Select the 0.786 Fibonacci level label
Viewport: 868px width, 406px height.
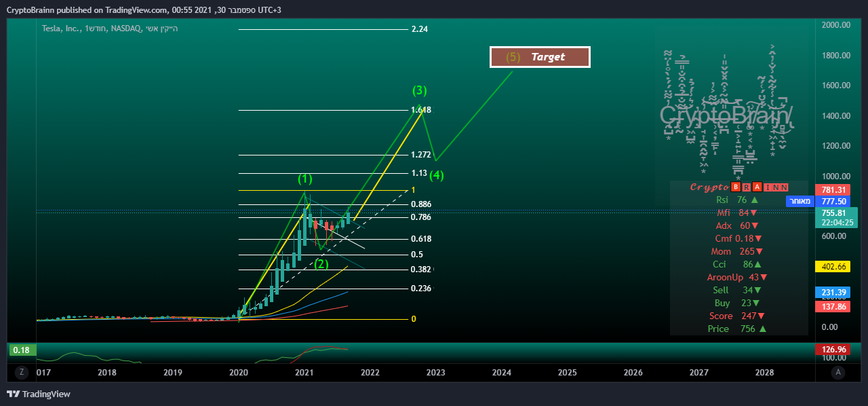tap(421, 217)
